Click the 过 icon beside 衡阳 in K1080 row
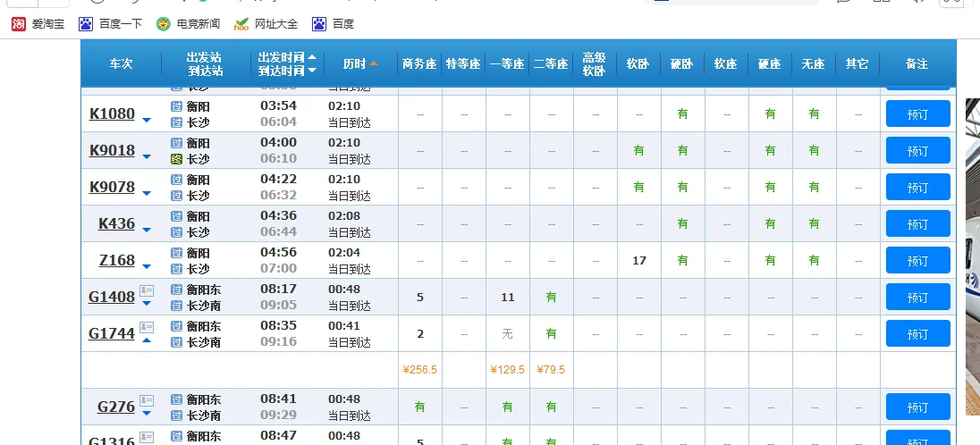Screen dimensions: 980x445 (x=177, y=106)
